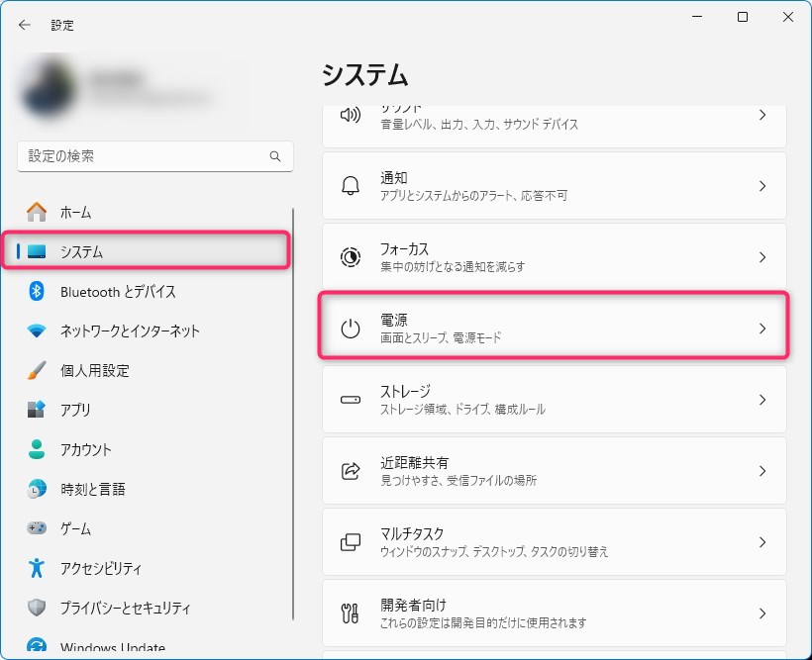Click the Bluetooth とデバイス icon in sidebar
The width and height of the screenshot is (812, 660).
coord(37,291)
